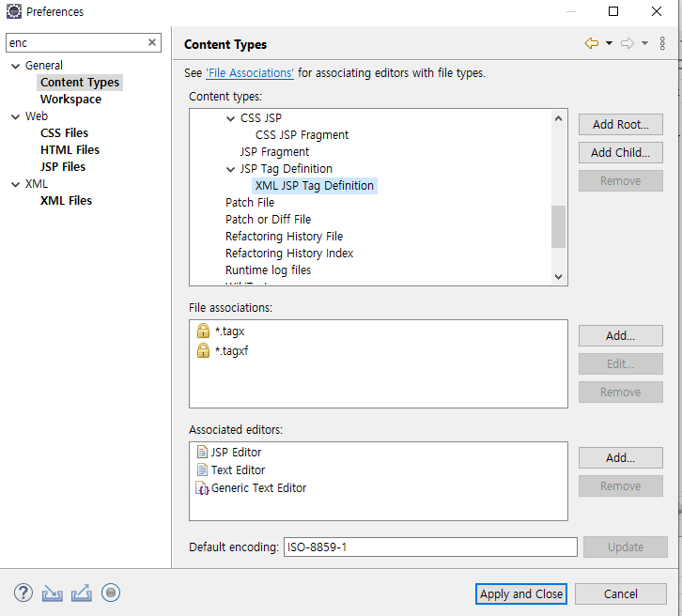The width and height of the screenshot is (682, 616).
Task: Click the Generic Text Editor icon
Action: (x=202, y=488)
